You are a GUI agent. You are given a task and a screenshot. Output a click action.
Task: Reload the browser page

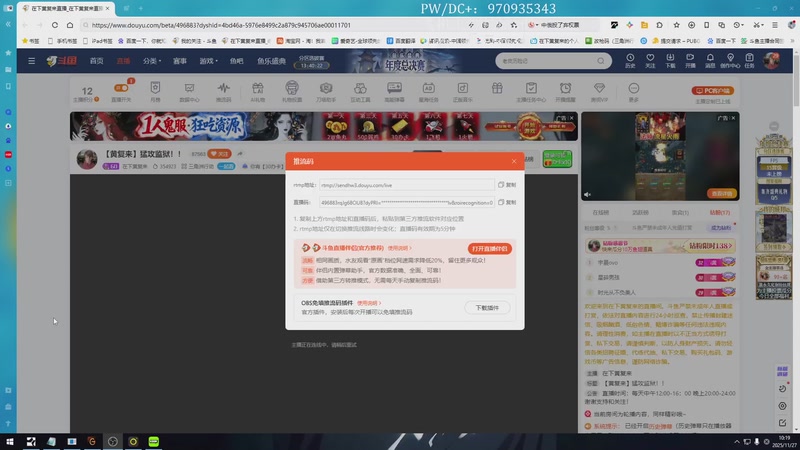tap(55, 25)
